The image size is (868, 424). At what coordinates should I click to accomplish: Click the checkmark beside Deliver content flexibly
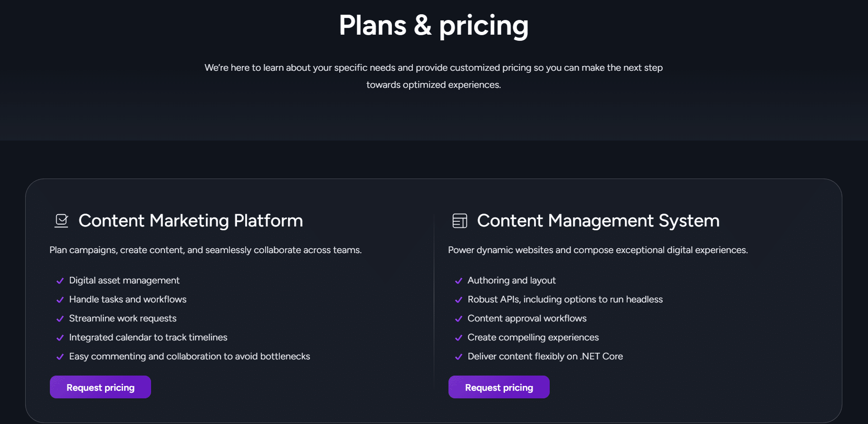click(458, 357)
